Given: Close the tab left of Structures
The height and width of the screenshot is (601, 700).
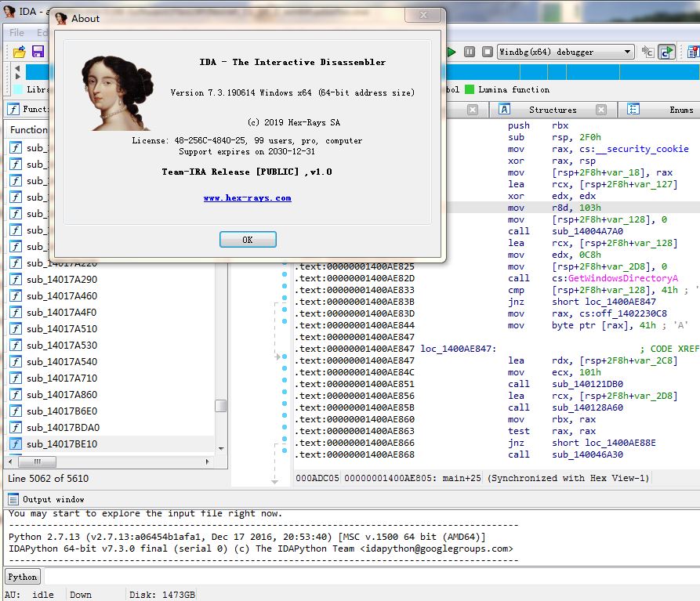Looking at the screenshot, I should (x=473, y=110).
